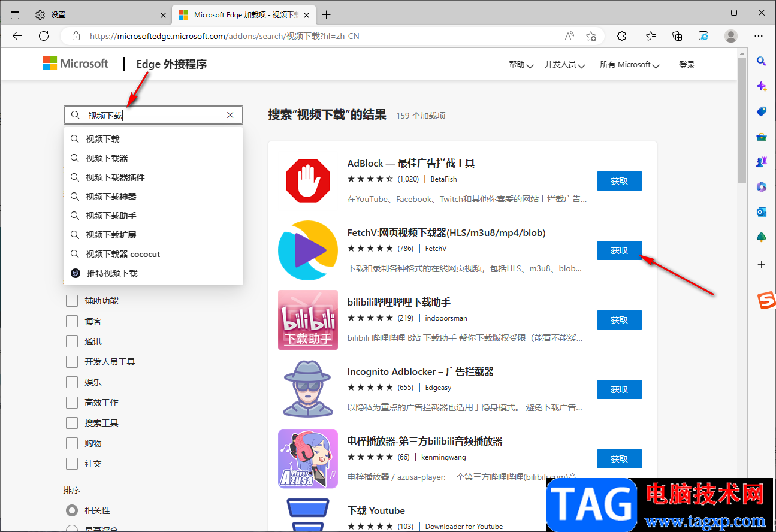Viewport: 776px width, 532px height.
Task: Open sidebar Tools briefcase icon
Action: (x=762, y=137)
